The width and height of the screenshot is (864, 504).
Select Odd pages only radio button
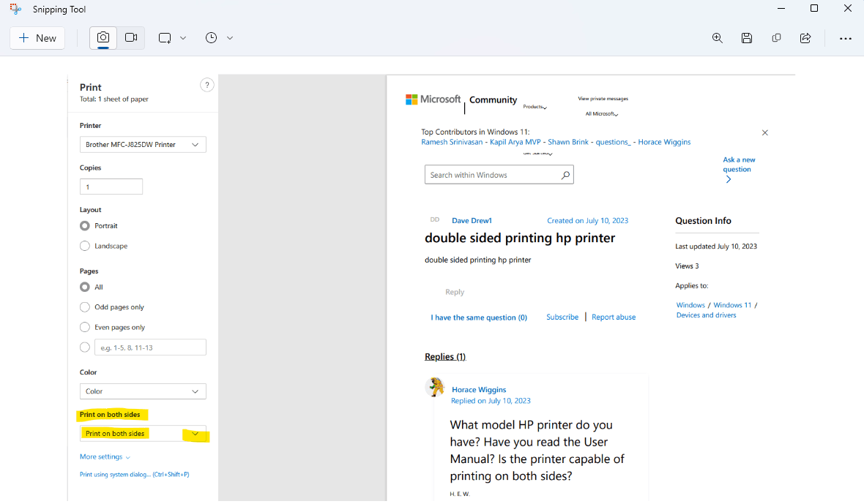tap(85, 307)
